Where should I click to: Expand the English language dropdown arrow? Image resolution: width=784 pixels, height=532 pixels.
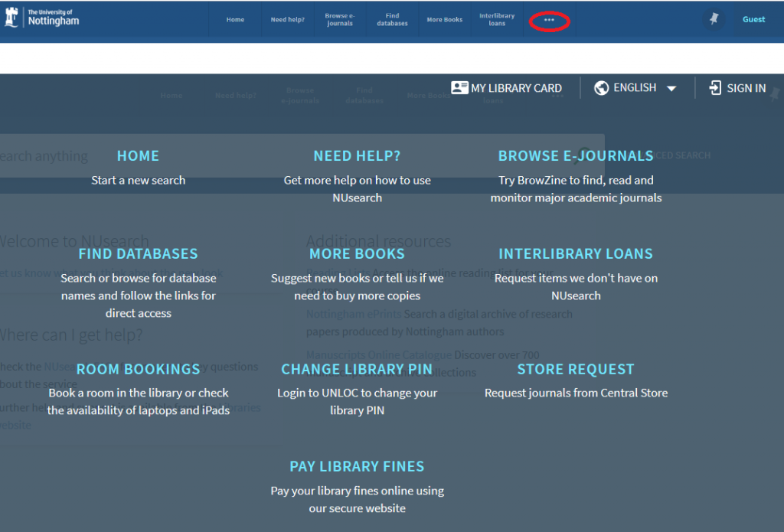(671, 89)
